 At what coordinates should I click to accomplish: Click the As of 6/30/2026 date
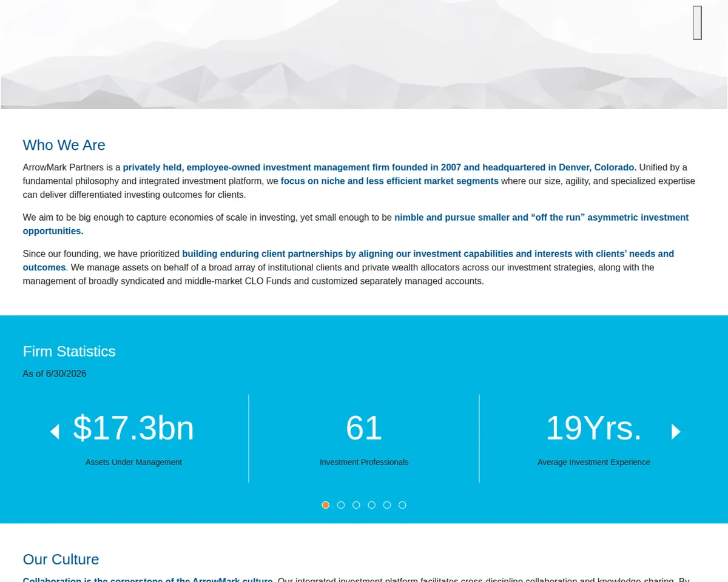click(x=55, y=373)
